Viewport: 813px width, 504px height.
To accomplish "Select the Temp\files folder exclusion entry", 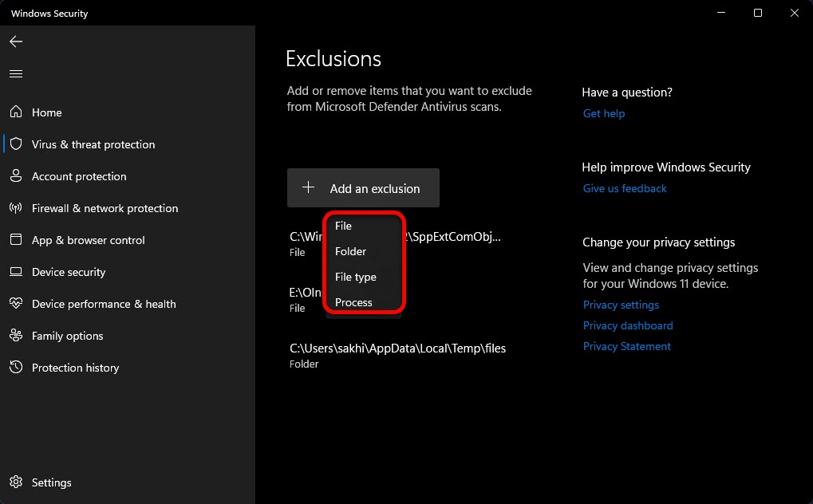I will (397, 356).
